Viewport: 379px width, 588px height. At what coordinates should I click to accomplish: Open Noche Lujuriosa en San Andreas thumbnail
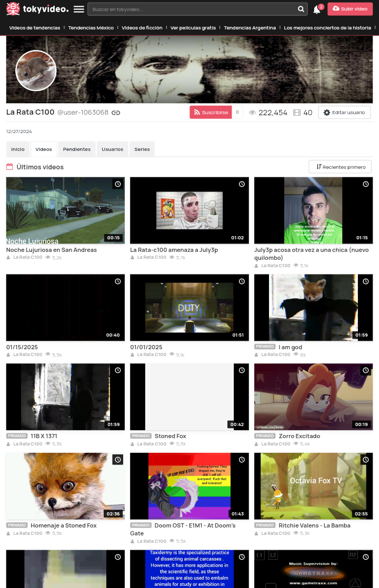tap(65, 210)
